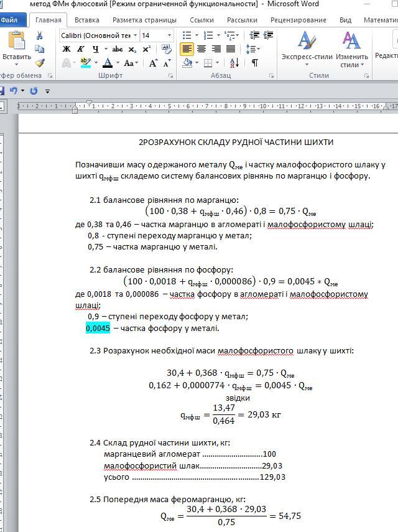Click the Multilevel list icon
Screen dimensions: 398x532
[x=229, y=35]
